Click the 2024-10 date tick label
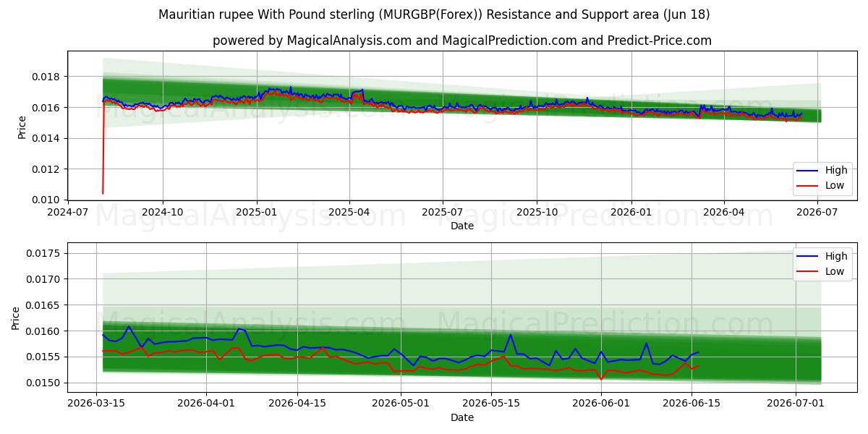The image size is (868, 434). [x=162, y=213]
